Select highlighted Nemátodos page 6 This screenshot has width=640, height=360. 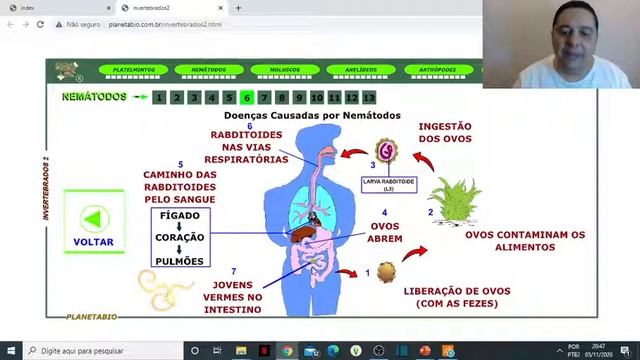click(247, 98)
